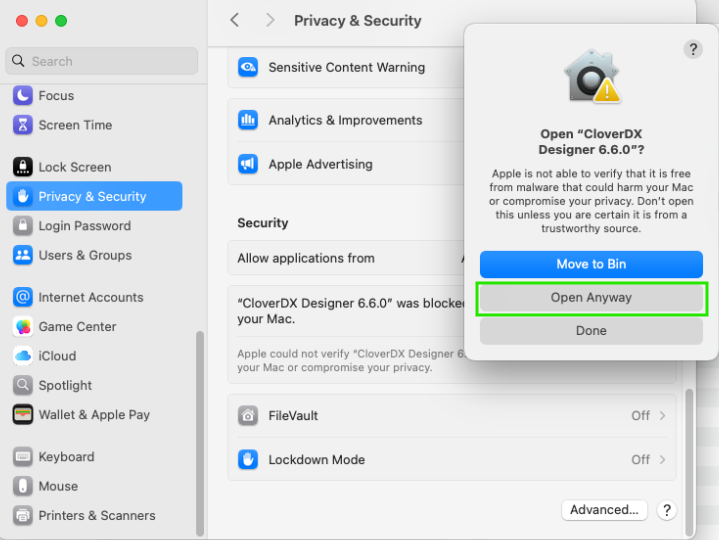Click the Wallet & Apple Pay icon

pyautogui.click(x=22, y=414)
